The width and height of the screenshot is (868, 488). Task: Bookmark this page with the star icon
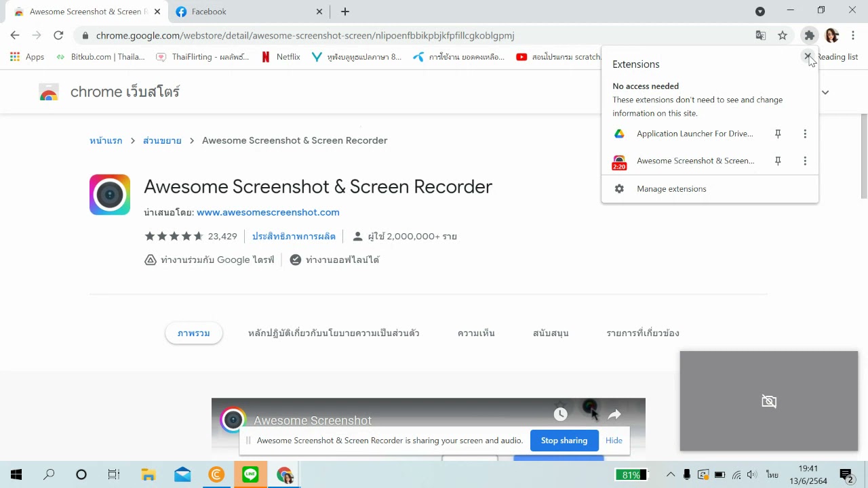783,35
